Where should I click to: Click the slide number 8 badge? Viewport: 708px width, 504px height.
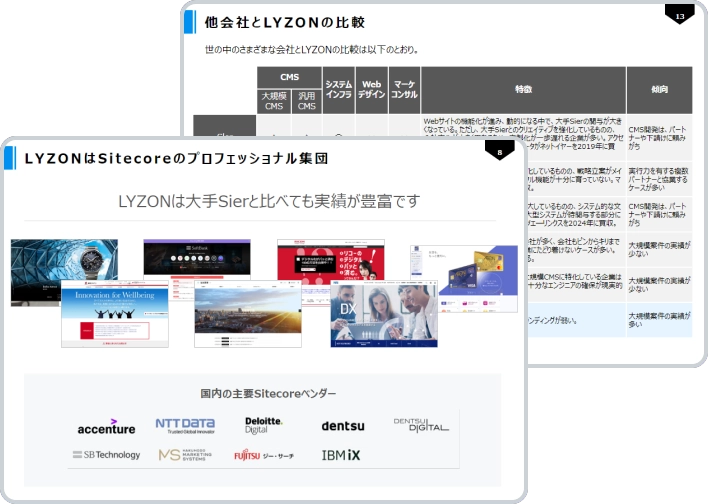click(x=499, y=151)
